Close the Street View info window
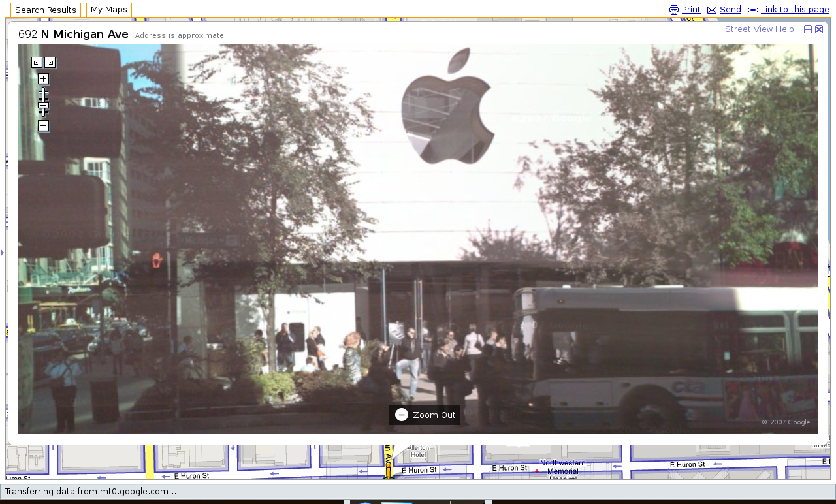Viewport: 836px width, 504px height. click(819, 29)
